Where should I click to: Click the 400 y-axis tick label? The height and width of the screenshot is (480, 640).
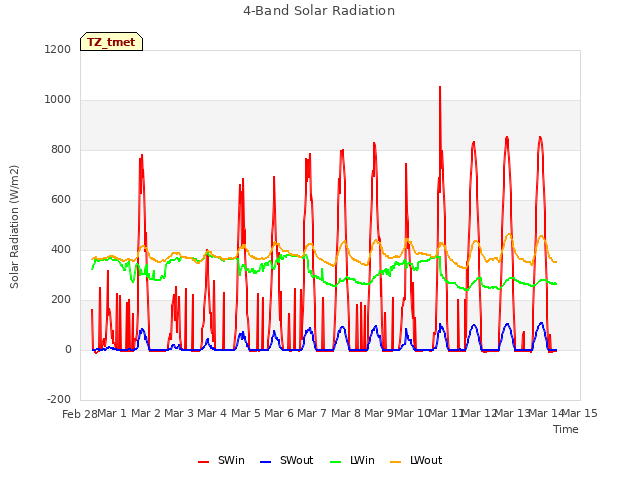coord(61,249)
